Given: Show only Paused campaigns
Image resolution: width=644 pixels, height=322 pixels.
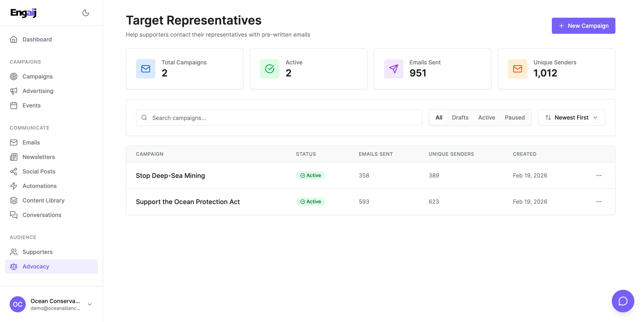Looking at the screenshot, I should (x=515, y=118).
